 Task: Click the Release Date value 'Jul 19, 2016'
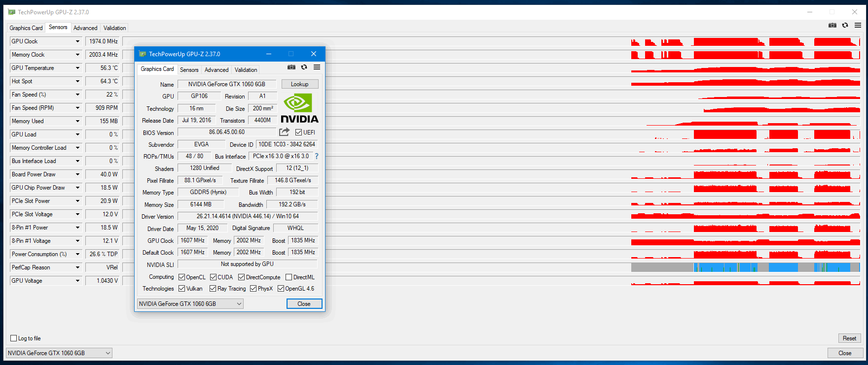pyautogui.click(x=197, y=120)
